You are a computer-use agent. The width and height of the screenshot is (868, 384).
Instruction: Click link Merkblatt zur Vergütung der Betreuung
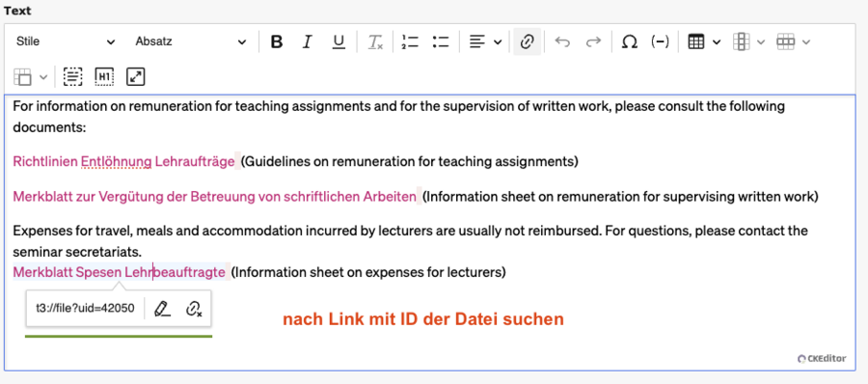click(x=214, y=196)
